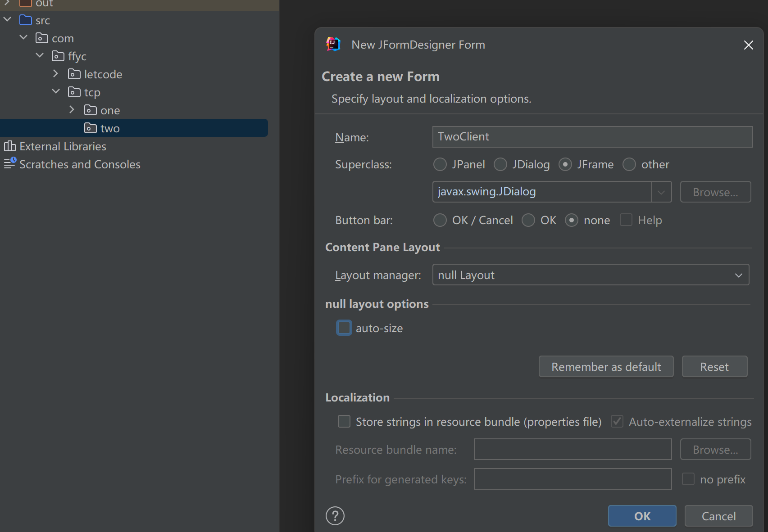Click the Reset button
This screenshot has width=768, height=532.
(714, 367)
